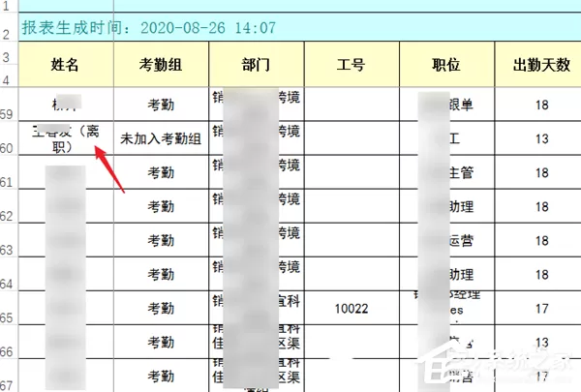This screenshot has width=581, height=392.
Task: Click the name cell marked (离职) in row 60
Action: click(x=66, y=137)
